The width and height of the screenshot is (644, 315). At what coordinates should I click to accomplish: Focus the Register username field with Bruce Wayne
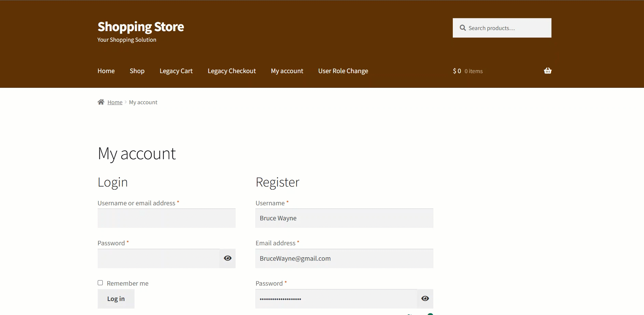tap(344, 218)
